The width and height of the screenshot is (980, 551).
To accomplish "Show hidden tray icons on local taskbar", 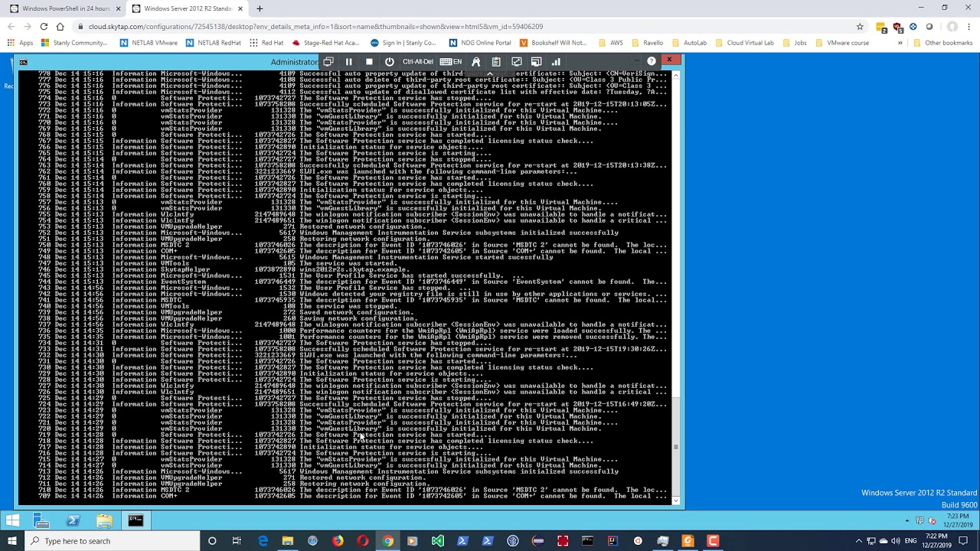I will pyautogui.click(x=859, y=541).
